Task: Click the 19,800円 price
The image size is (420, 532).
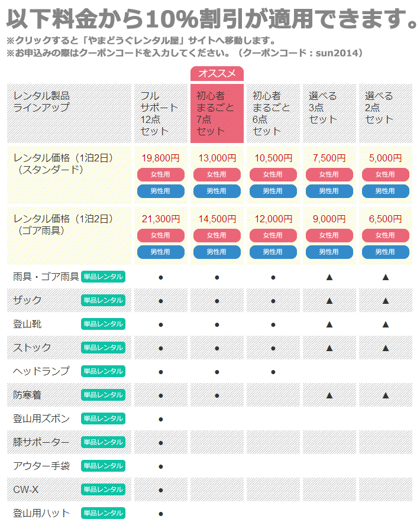Action: 160,158
